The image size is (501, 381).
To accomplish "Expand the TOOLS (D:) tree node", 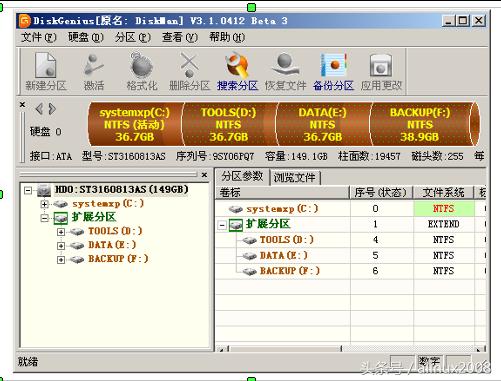I will pos(61,232).
